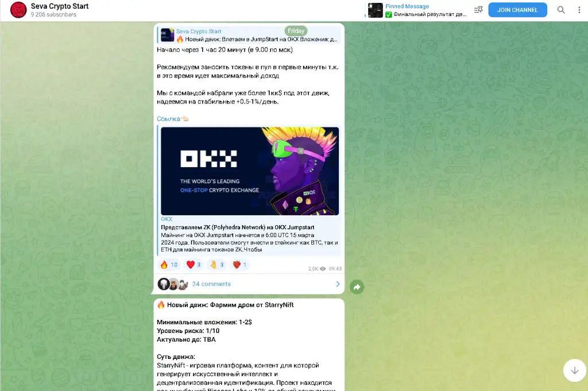Show the pinned messages list icon
Image resolution: width=588 pixels, height=391 pixels.
click(478, 10)
